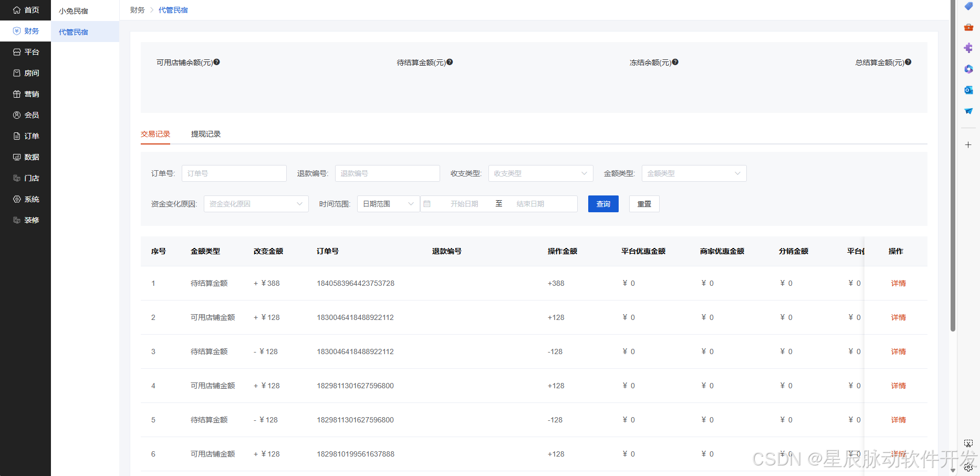Screen dimensions: 980x476
Task: Open the purple puzzle icon in browser sidebar
Action: (968, 48)
